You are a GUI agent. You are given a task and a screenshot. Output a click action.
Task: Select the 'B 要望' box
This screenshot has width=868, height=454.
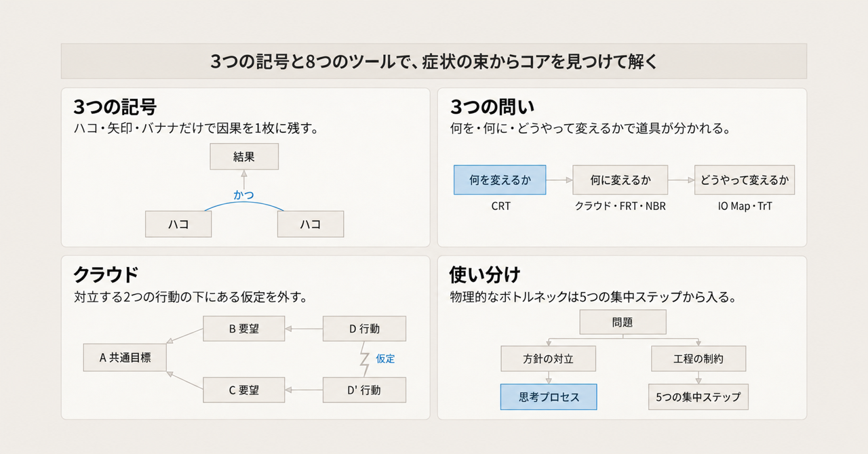(244, 329)
